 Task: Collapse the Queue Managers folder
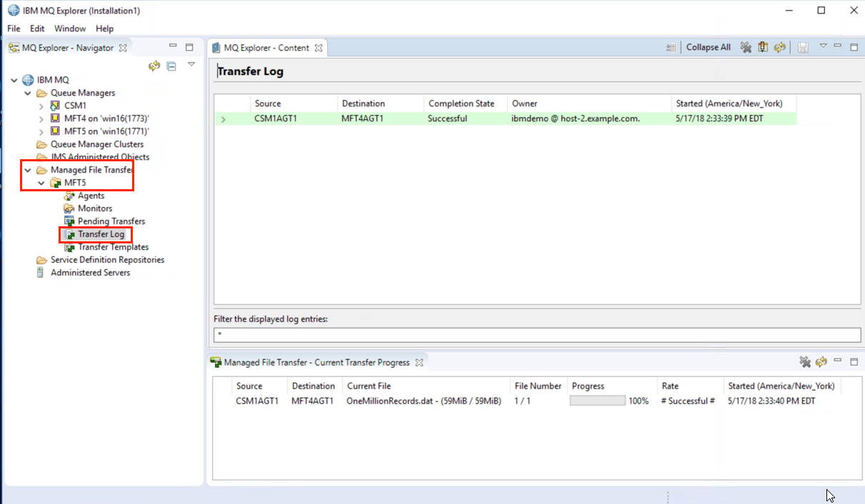pos(28,93)
